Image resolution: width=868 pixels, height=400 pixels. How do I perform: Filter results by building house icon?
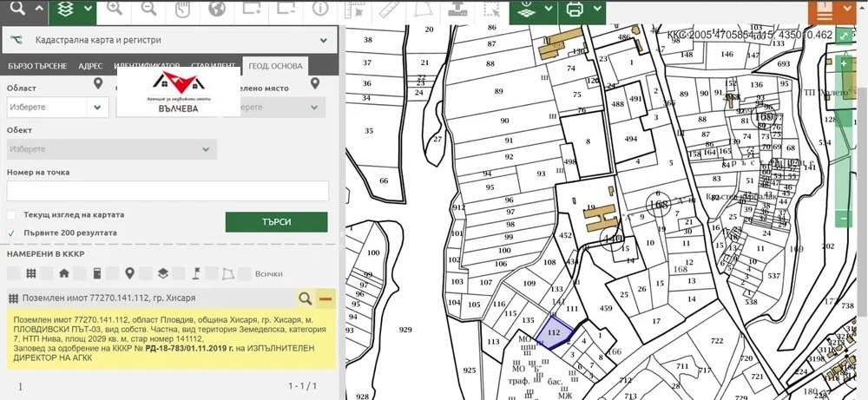click(x=63, y=273)
